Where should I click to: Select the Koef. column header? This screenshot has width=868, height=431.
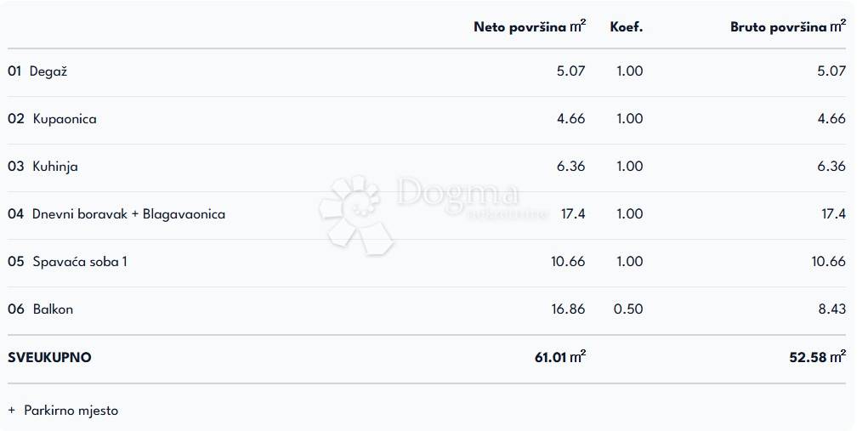coord(627,27)
